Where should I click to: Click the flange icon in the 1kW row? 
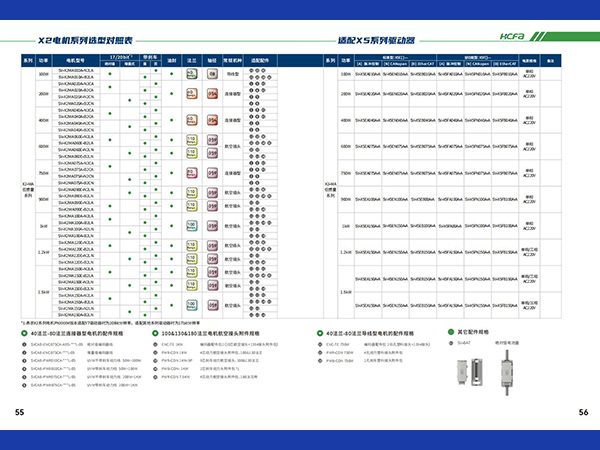point(192,226)
